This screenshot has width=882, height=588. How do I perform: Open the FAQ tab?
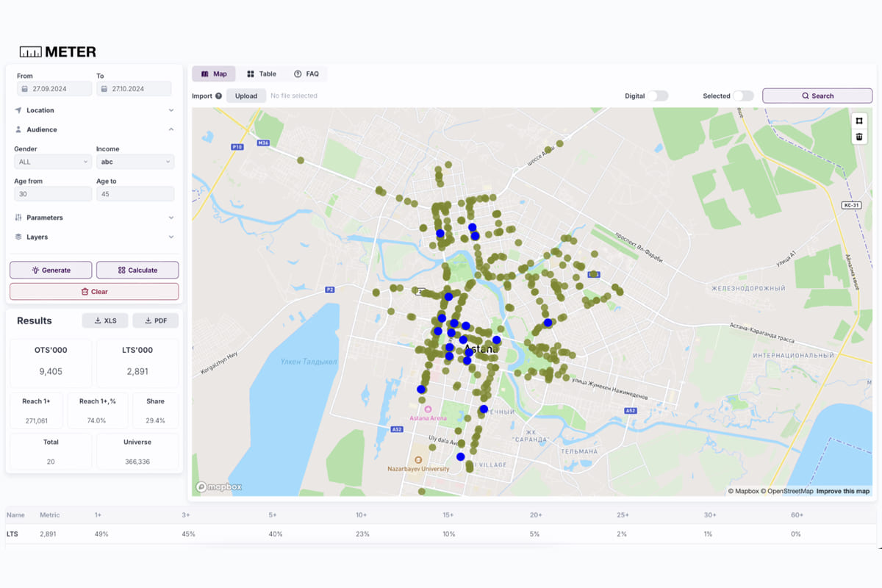tap(306, 73)
